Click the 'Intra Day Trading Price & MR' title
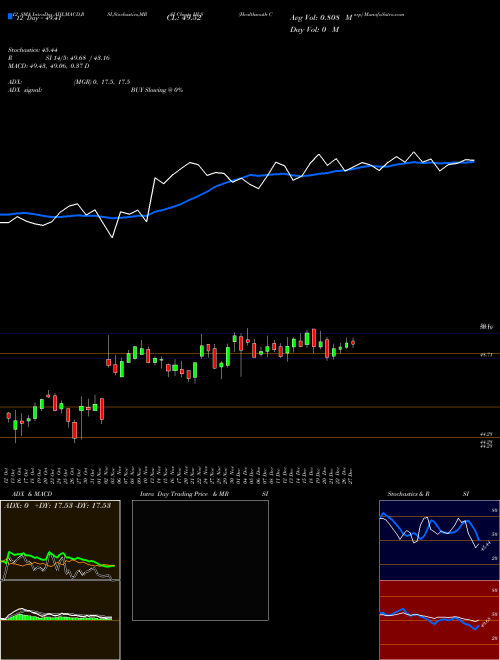 click(x=184, y=494)
